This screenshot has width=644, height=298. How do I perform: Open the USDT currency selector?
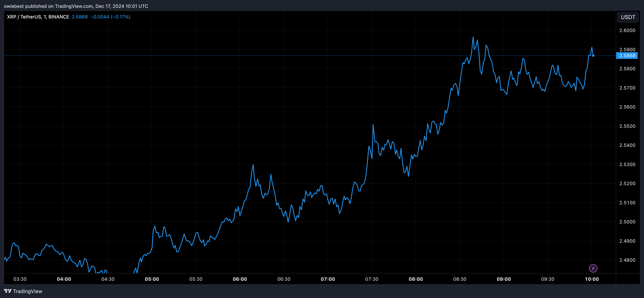(x=628, y=17)
